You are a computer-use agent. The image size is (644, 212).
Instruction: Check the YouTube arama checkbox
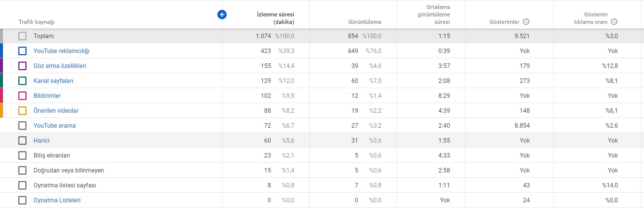[22, 125]
